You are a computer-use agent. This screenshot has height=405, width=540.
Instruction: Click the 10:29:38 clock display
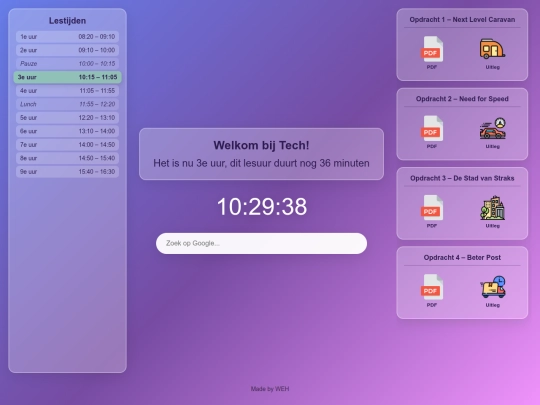pyautogui.click(x=262, y=207)
